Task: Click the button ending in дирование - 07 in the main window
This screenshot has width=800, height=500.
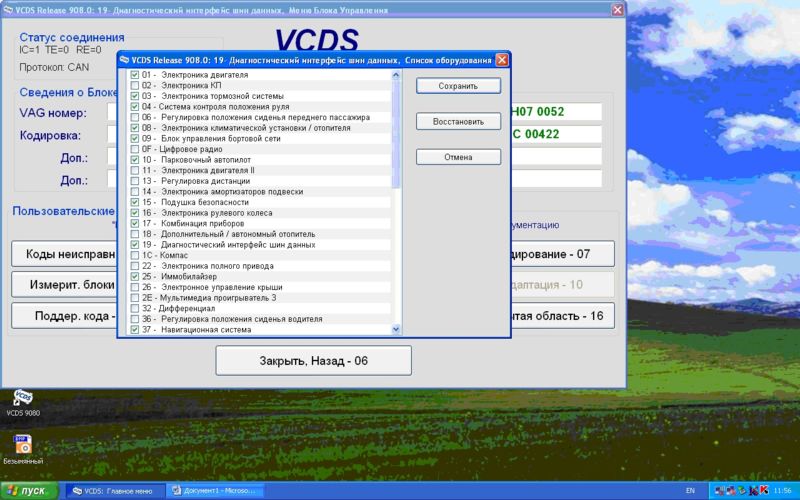Action: (x=562, y=254)
